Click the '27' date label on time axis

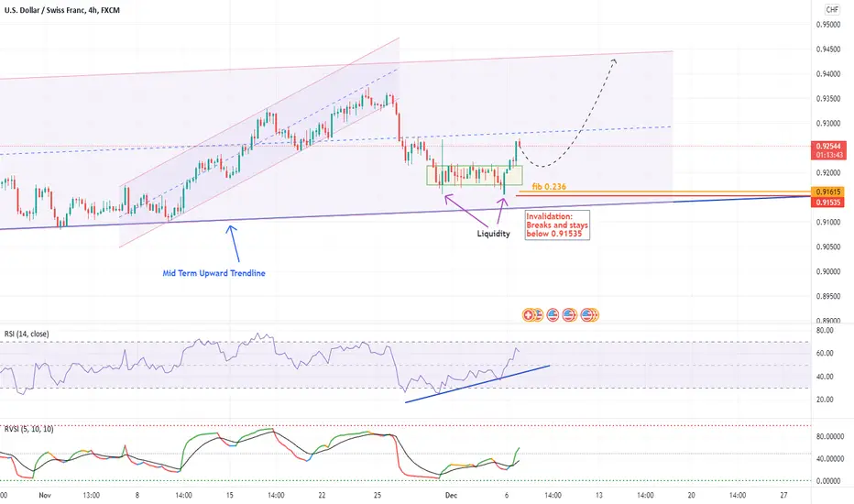(783, 495)
